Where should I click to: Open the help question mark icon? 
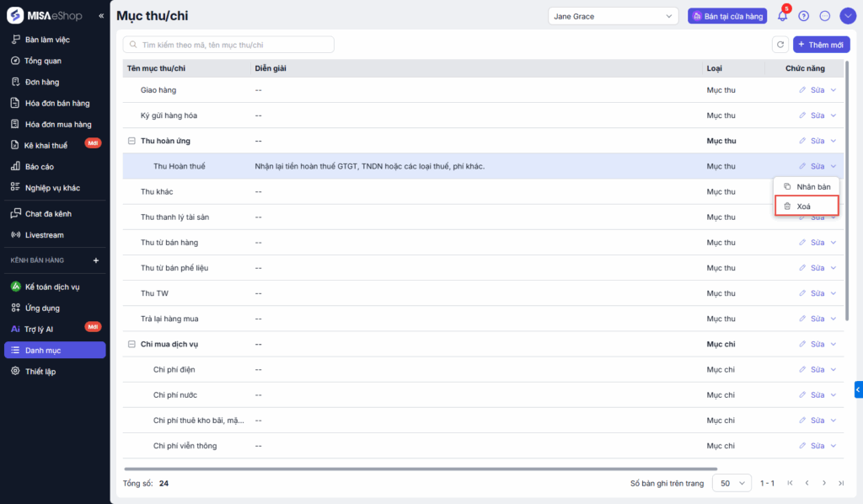(803, 16)
